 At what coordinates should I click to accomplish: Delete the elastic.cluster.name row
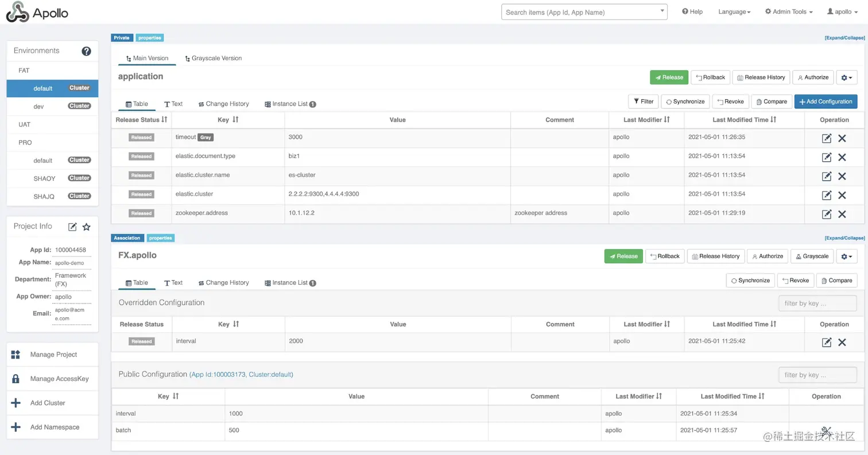[842, 176]
